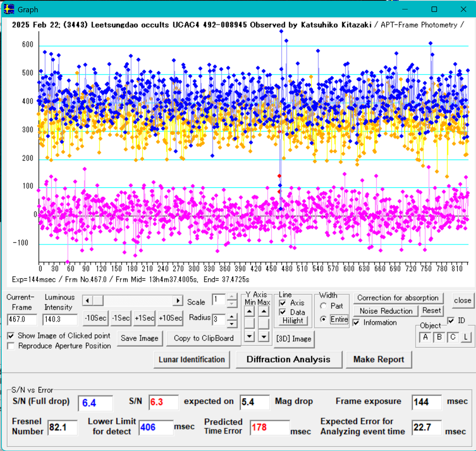476x451 pixels.
Task: Toggle Object A button
Action: (x=425, y=337)
